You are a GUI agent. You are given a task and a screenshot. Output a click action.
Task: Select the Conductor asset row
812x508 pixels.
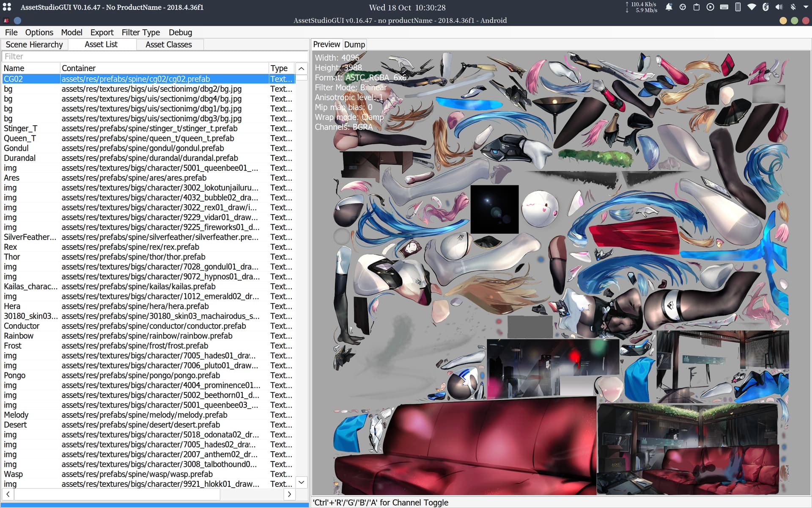(x=148, y=326)
